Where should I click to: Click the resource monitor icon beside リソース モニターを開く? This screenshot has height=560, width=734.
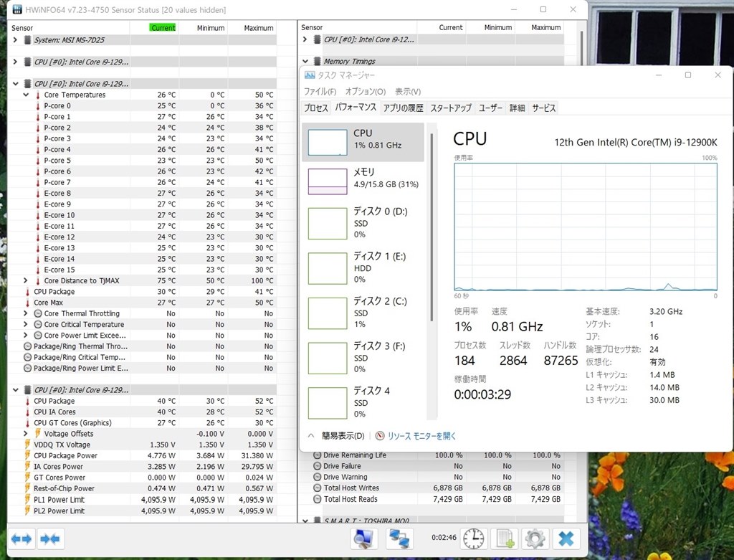[380, 436]
